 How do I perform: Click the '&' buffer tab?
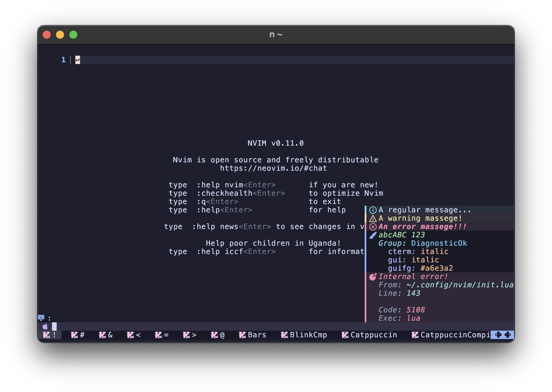coord(106,335)
